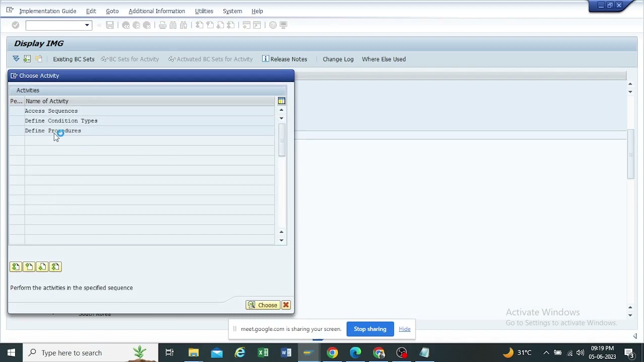Click the Cancel toolbar icon

point(147,25)
